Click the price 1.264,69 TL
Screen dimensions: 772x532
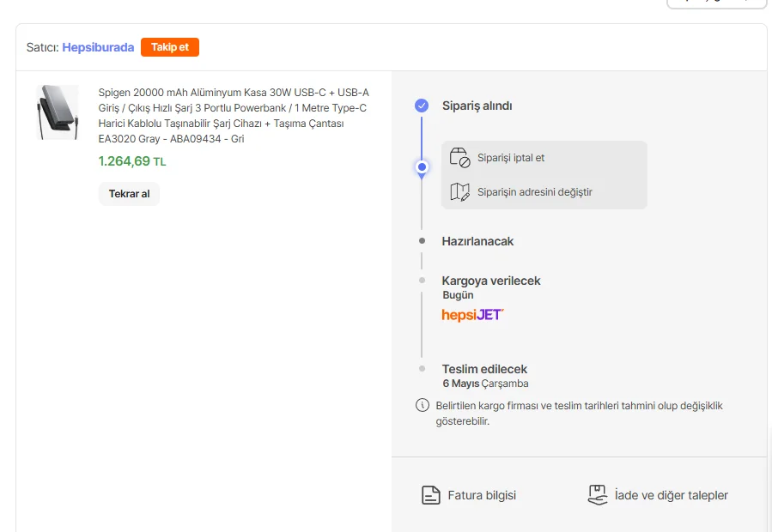[132, 161]
